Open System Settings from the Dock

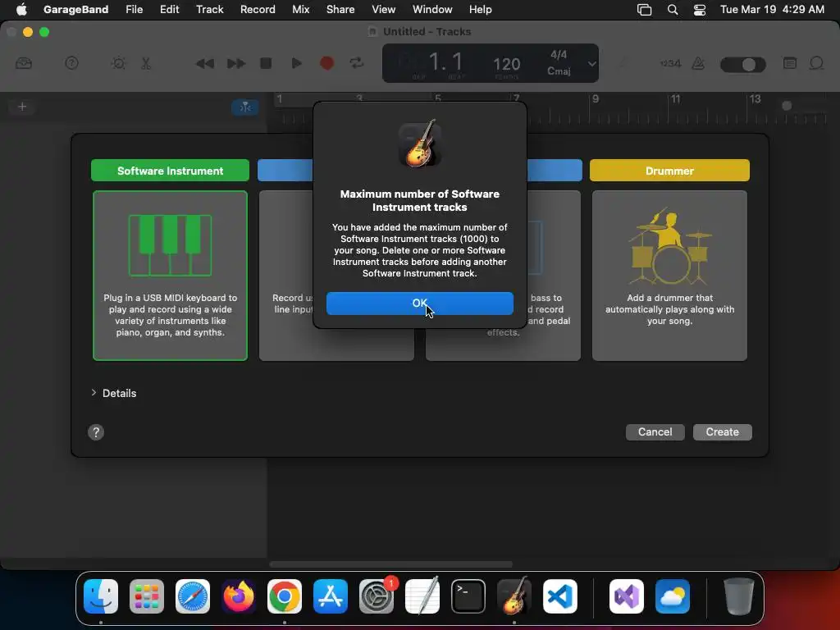(377, 596)
